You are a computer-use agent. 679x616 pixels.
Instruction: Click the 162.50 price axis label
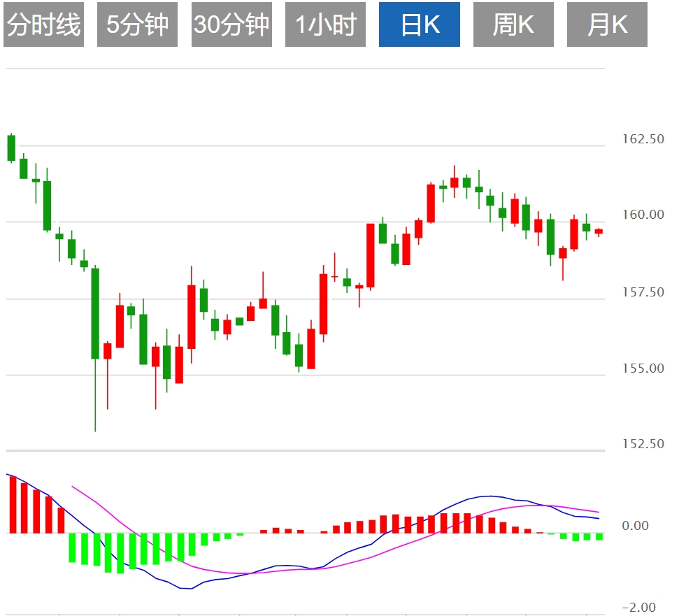(x=643, y=139)
